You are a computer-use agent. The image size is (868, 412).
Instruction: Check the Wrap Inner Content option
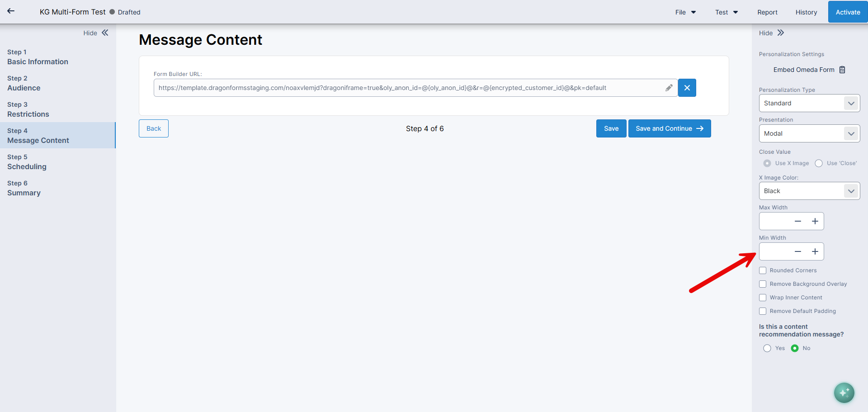[x=763, y=298]
